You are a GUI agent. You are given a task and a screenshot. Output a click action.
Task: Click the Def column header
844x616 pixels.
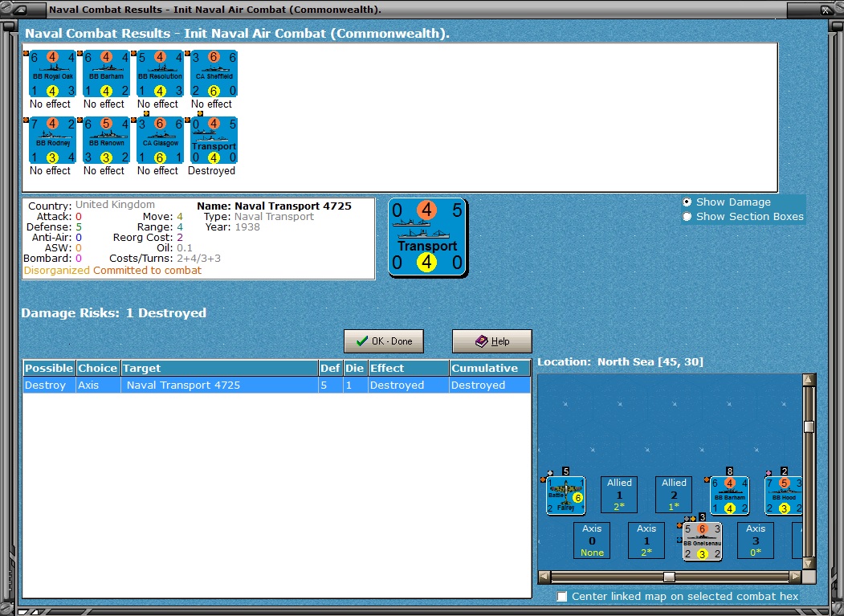click(331, 369)
